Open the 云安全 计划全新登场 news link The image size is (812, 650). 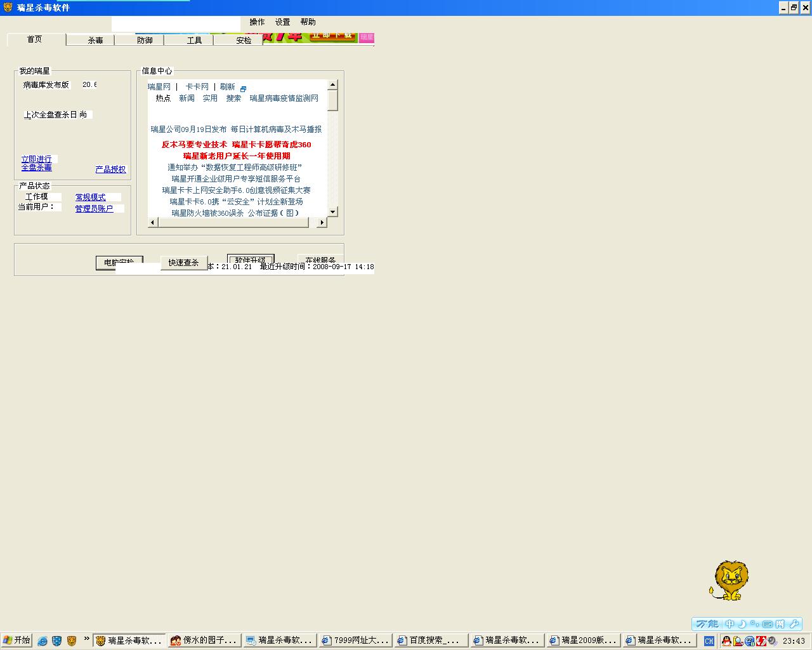point(236,202)
